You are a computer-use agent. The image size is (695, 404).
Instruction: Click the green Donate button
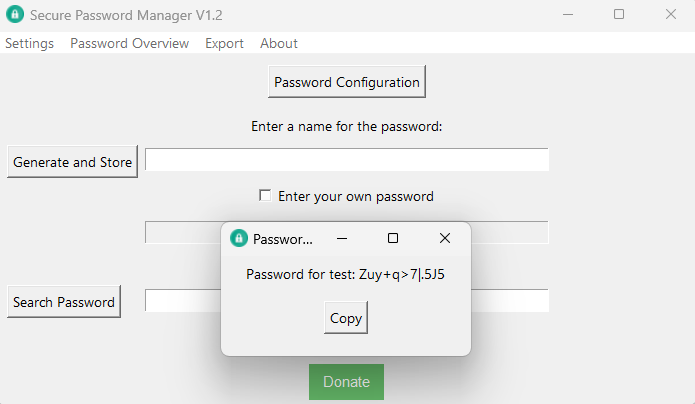click(346, 382)
